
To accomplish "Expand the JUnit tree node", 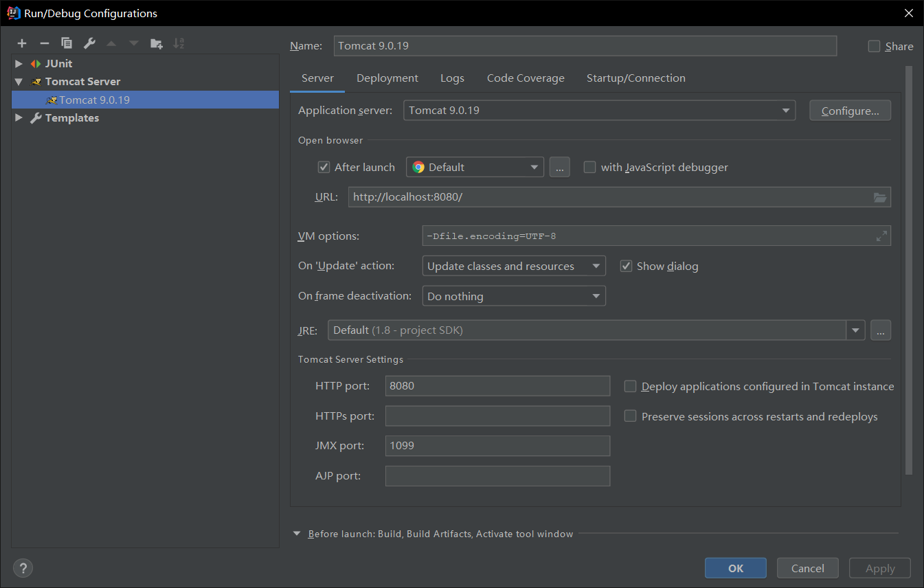I will [19, 63].
